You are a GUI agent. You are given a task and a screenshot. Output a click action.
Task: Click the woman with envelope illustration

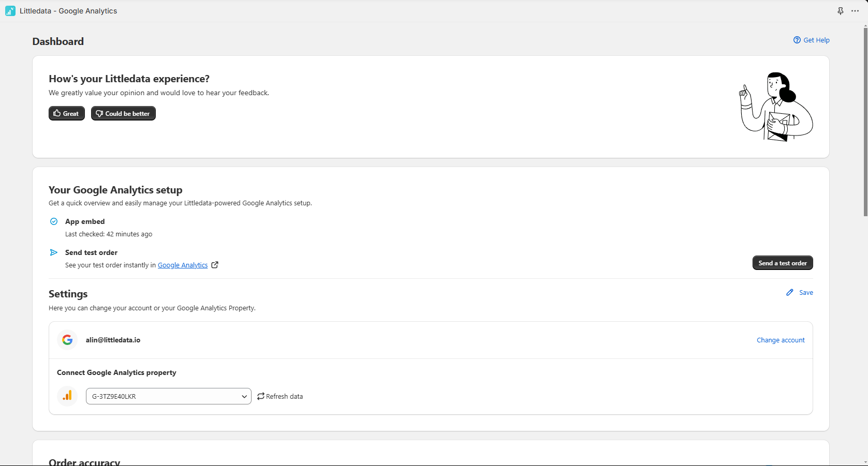(776, 107)
